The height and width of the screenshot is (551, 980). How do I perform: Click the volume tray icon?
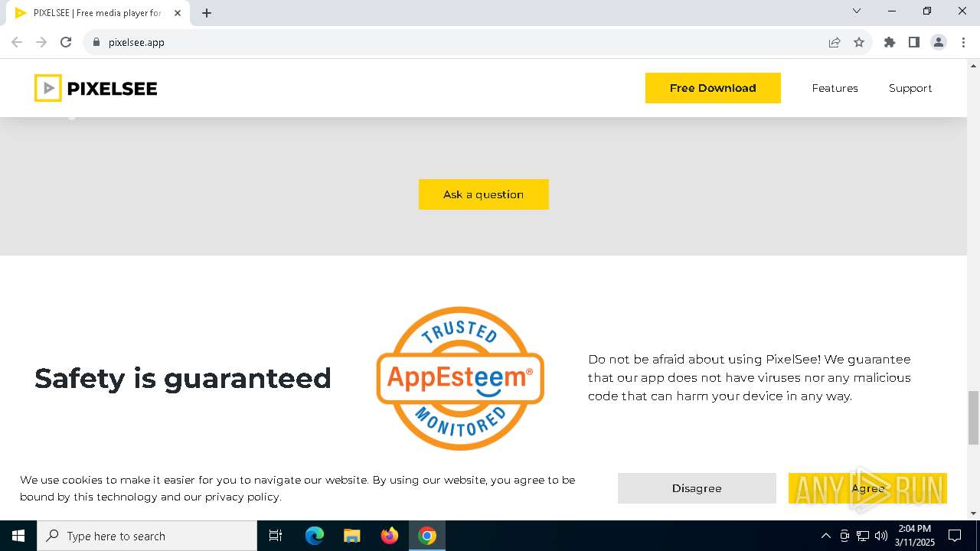tap(880, 536)
